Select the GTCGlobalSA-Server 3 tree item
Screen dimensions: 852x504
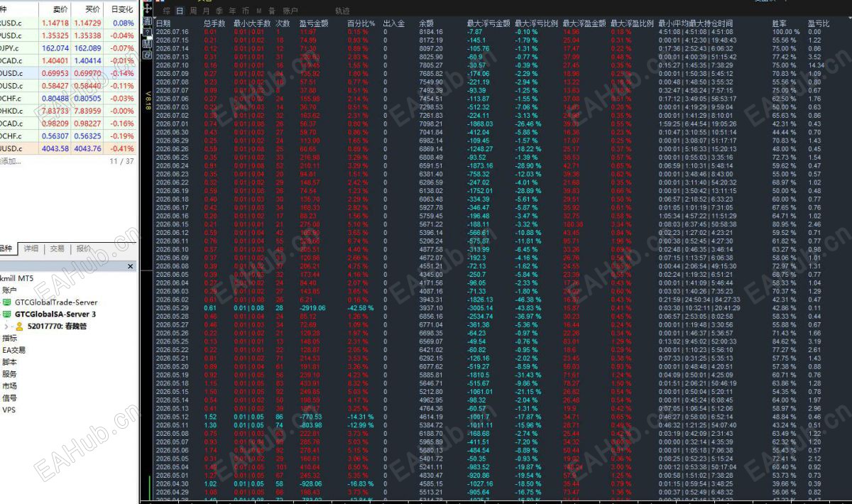[55, 314]
